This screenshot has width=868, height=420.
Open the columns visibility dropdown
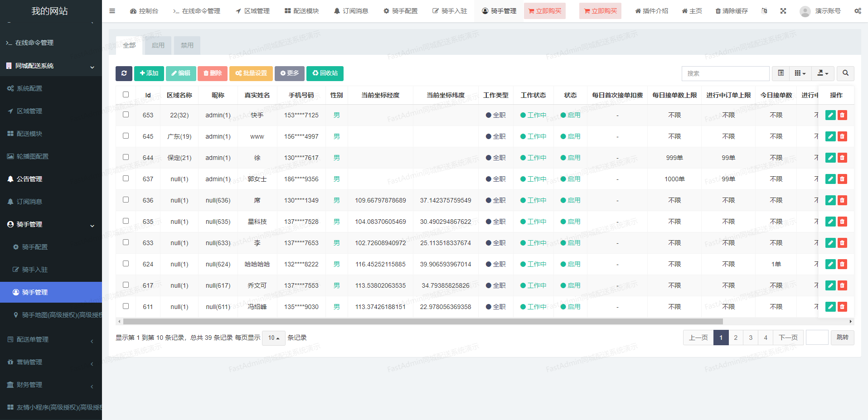pos(800,73)
